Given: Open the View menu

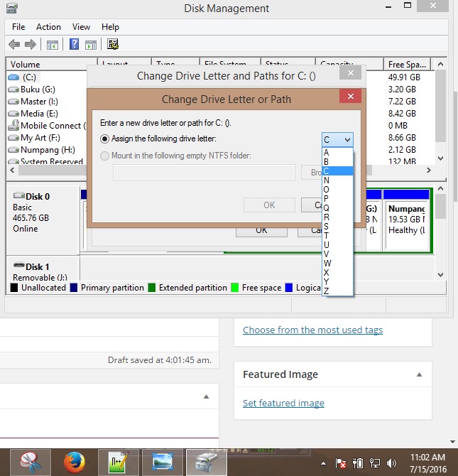Looking at the screenshot, I should 81,27.
